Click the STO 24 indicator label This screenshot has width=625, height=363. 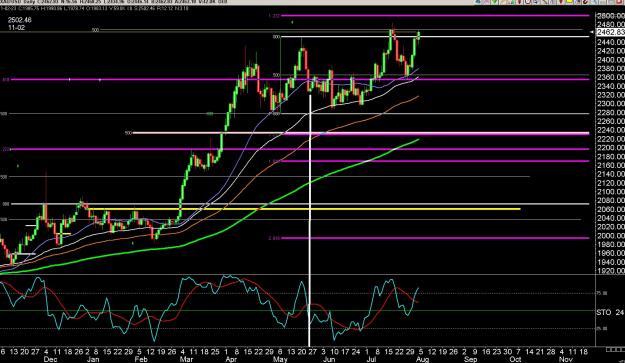610,312
